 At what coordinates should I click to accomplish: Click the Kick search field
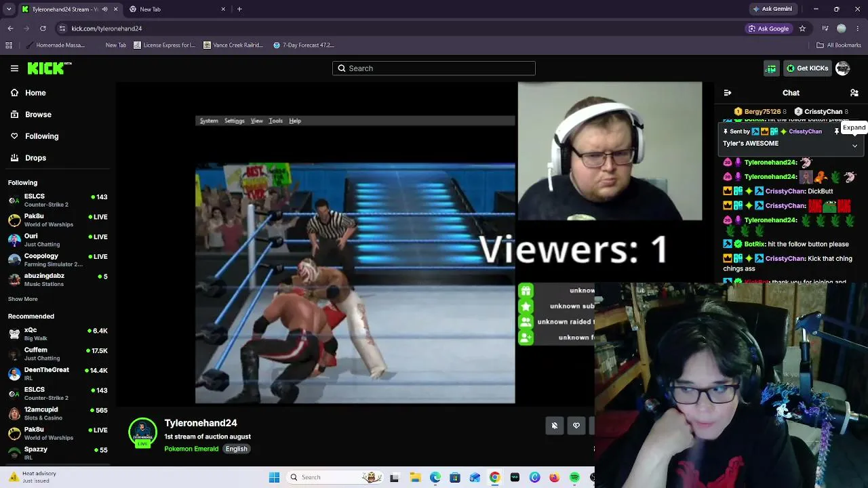tap(434, 68)
